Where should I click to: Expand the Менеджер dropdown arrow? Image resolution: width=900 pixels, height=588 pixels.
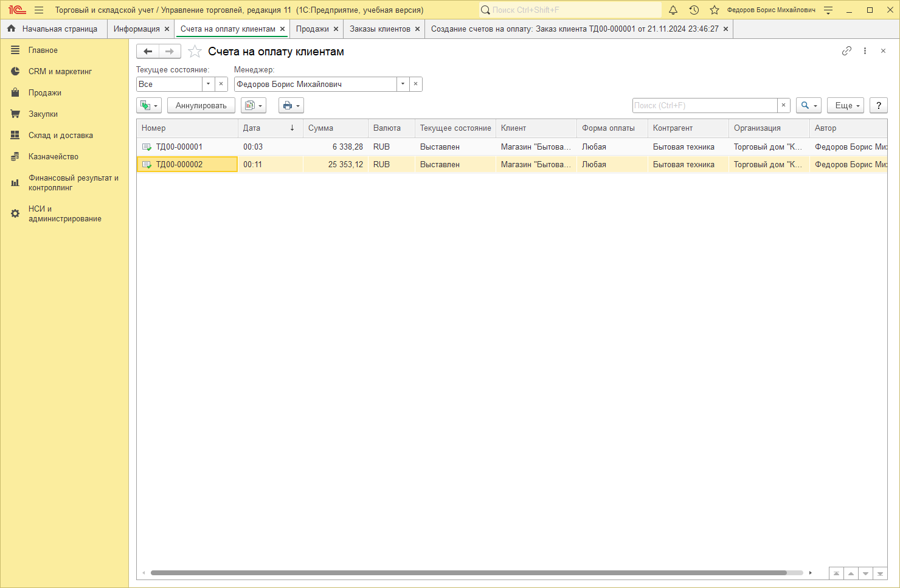point(403,84)
